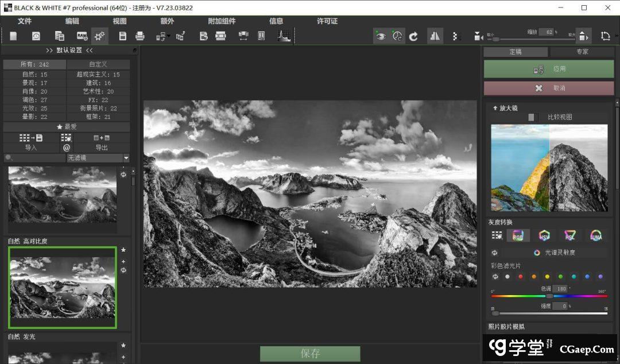Viewport: 620px width, 364px height.
Task: Open the 无滤镜 filter dropdown
Action: 98,158
